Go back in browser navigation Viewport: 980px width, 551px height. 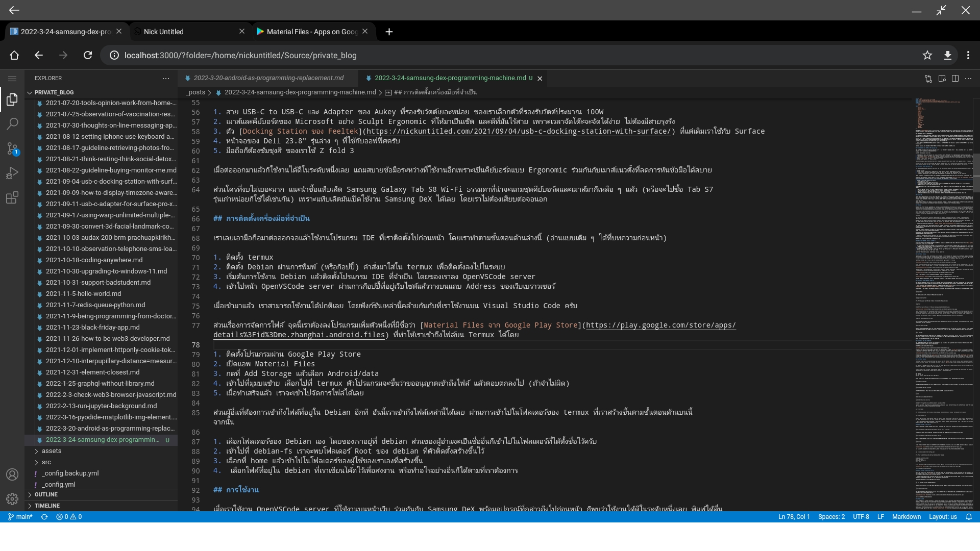point(39,55)
